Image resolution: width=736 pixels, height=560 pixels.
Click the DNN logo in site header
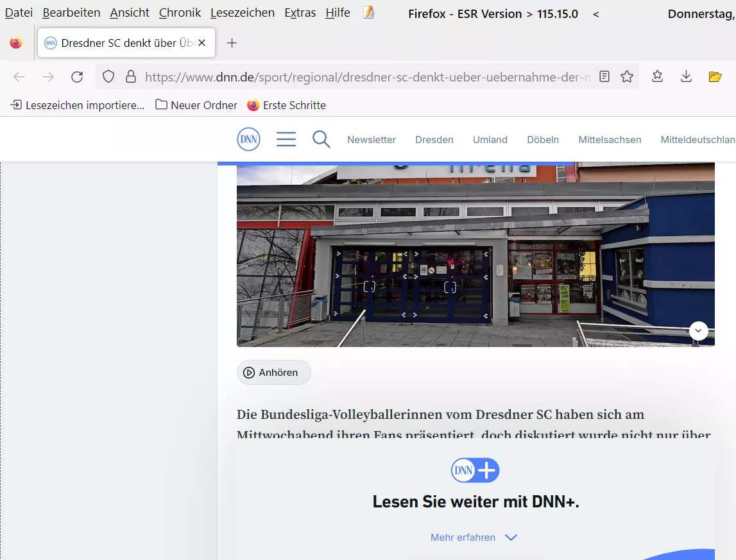(248, 139)
